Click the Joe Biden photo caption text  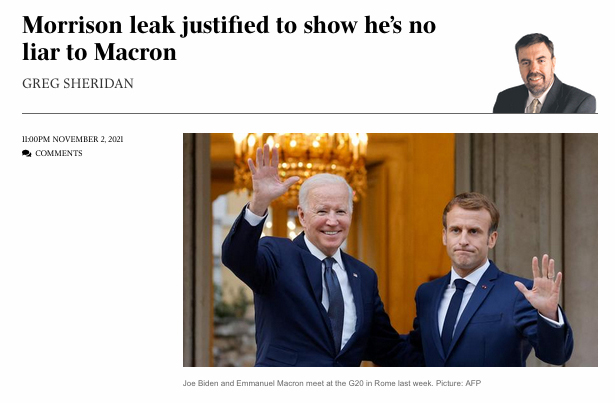click(x=331, y=383)
